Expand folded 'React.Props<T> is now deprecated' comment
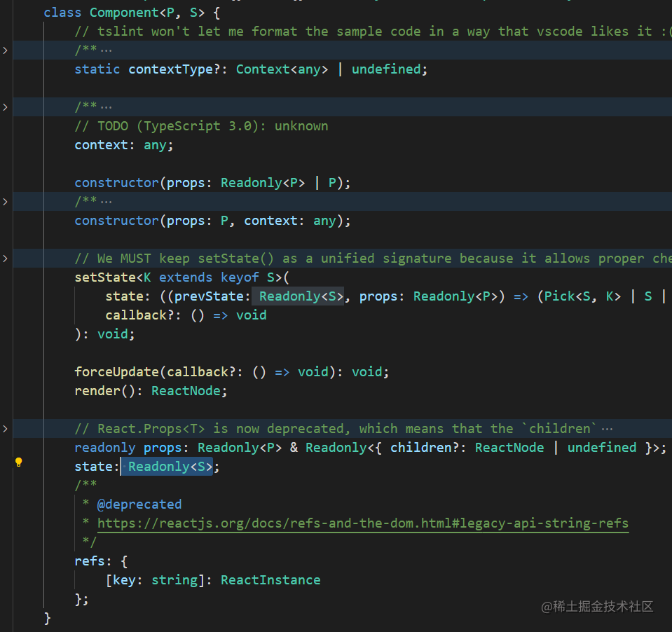Image resolution: width=672 pixels, height=632 pixels. pos(5,429)
